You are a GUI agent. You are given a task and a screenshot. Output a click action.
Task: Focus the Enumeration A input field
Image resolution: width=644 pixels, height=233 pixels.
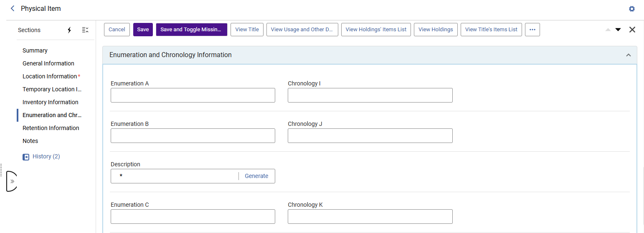click(193, 95)
